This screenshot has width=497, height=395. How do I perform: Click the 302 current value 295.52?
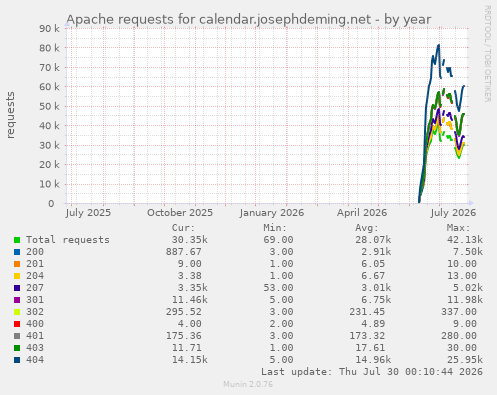[184, 312]
